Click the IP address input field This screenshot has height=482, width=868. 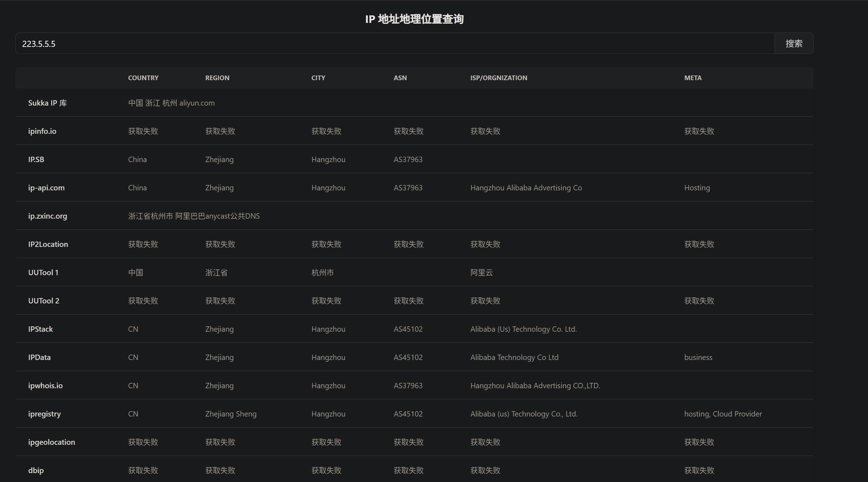click(x=393, y=44)
